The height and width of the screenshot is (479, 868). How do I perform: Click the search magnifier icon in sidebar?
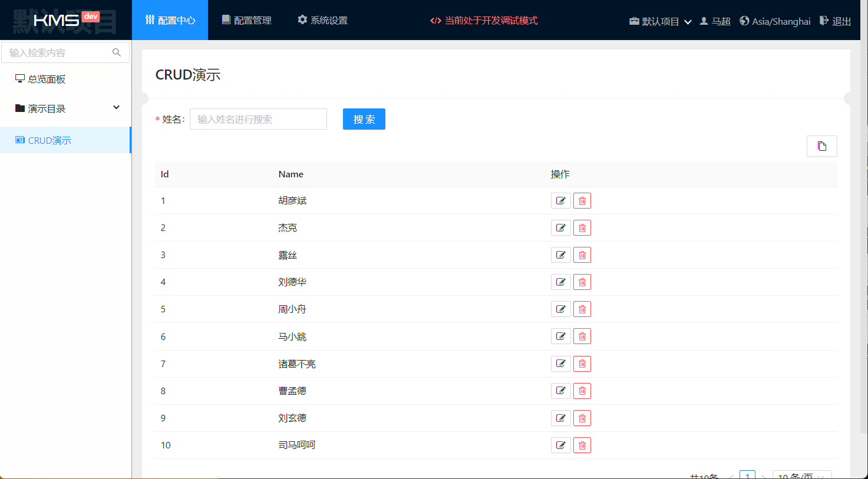pos(117,52)
